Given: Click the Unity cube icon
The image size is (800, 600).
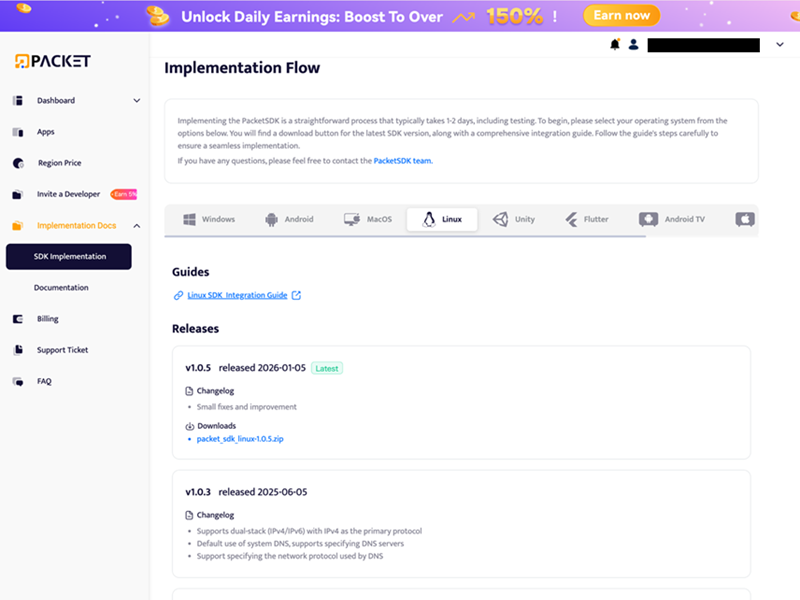Looking at the screenshot, I should point(500,219).
